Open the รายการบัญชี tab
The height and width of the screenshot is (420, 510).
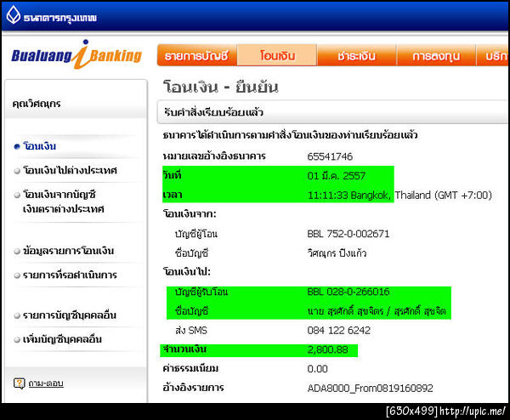point(197,55)
